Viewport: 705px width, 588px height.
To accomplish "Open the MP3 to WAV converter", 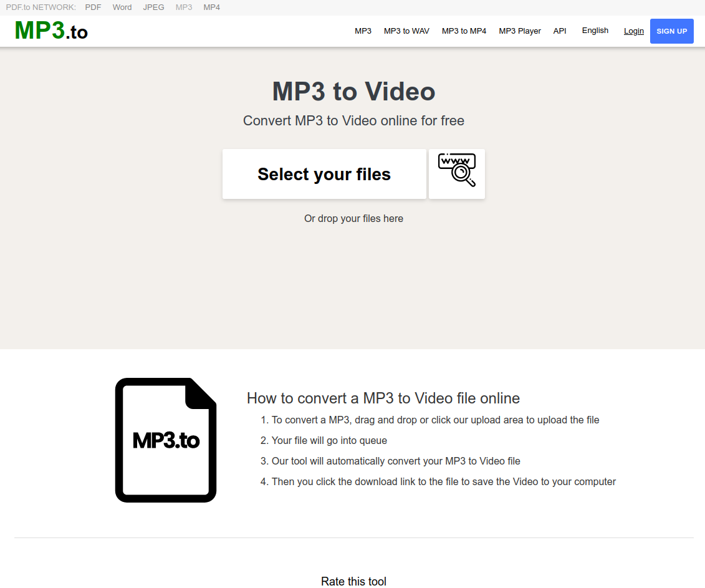I will (406, 31).
